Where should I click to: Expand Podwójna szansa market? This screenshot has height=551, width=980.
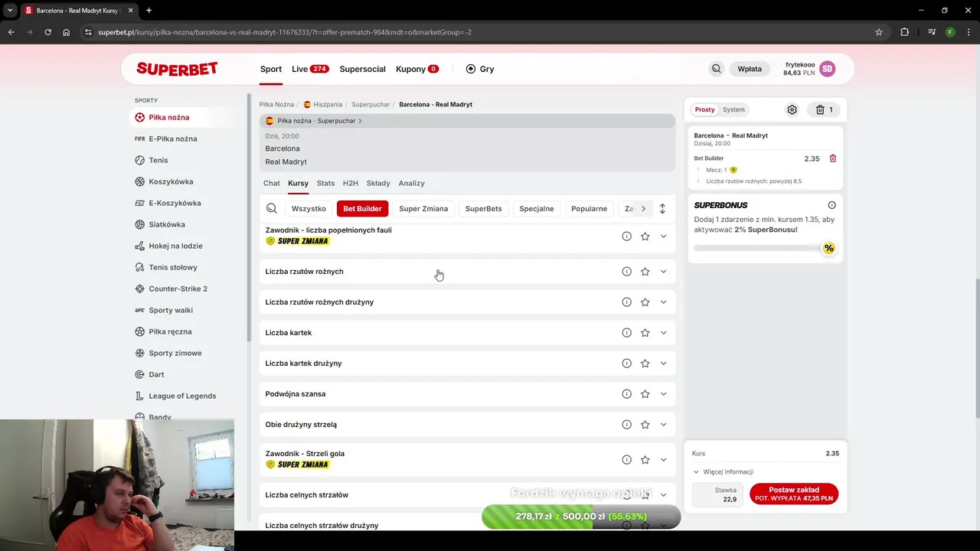[663, 394]
